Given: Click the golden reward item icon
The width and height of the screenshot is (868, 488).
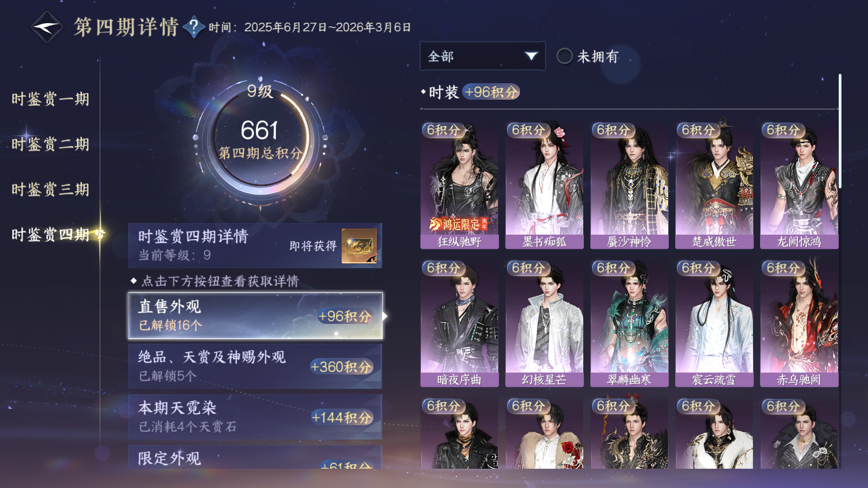Looking at the screenshot, I should point(359,246).
